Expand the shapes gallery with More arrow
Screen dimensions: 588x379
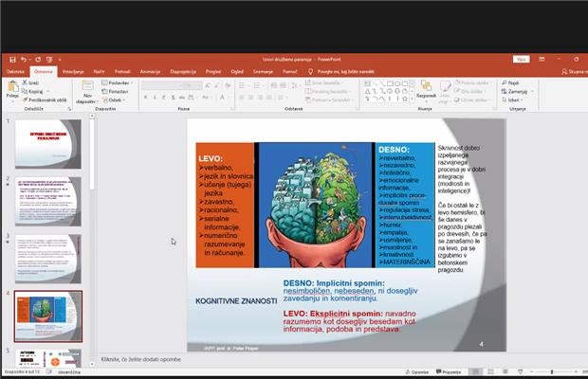[x=413, y=99]
